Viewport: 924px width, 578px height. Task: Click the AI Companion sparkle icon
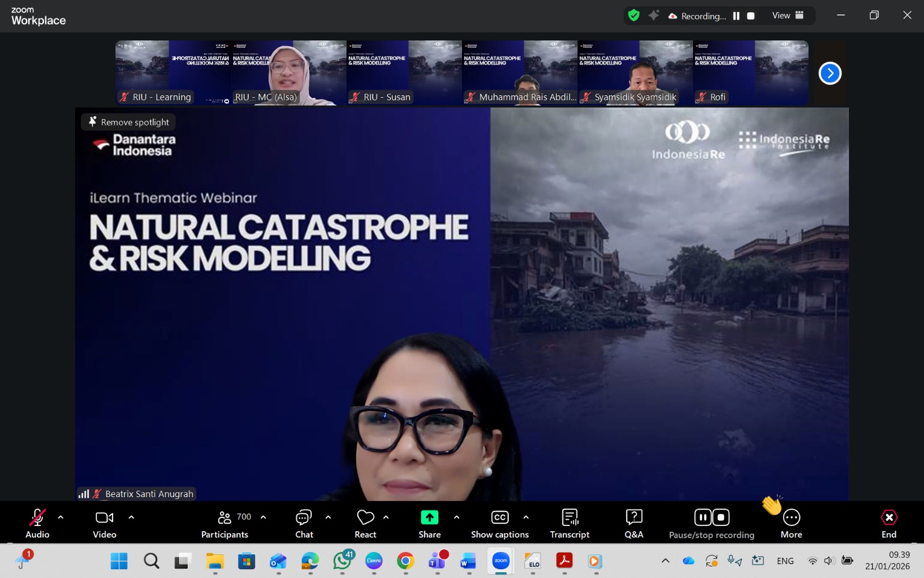point(654,16)
